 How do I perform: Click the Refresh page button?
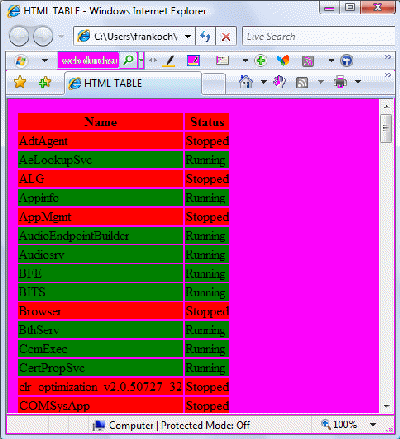coord(205,36)
